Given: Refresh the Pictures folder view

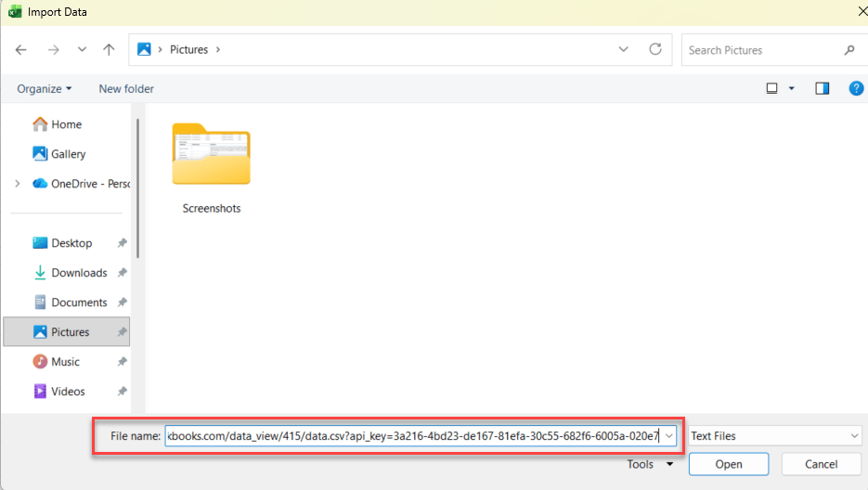Looking at the screenshot, I should pos(655,49).
